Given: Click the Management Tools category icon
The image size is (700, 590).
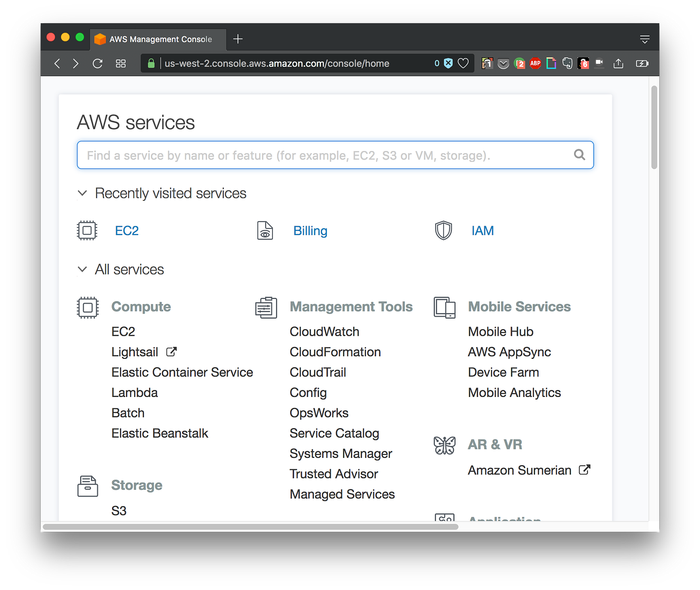Looking at the screenshot, I should coord(266,307).
